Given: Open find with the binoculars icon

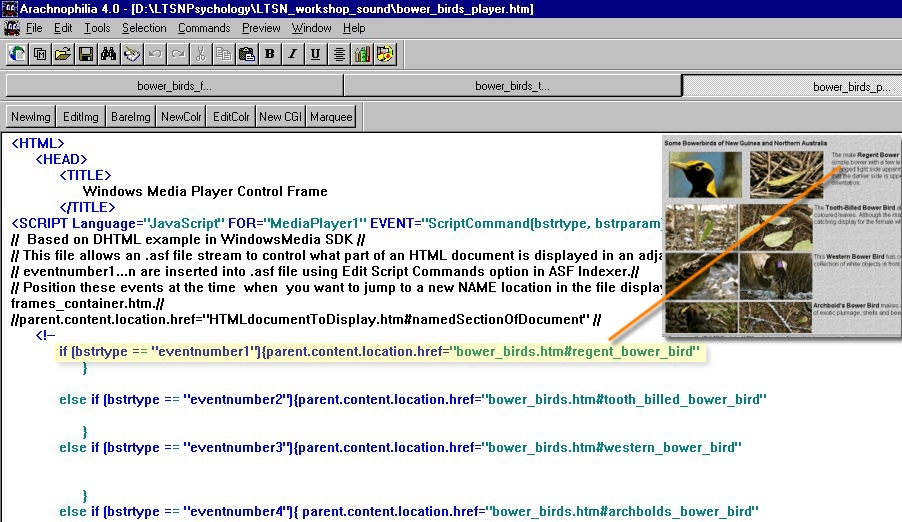Looking at the screenshot, I should pos(109,54).
